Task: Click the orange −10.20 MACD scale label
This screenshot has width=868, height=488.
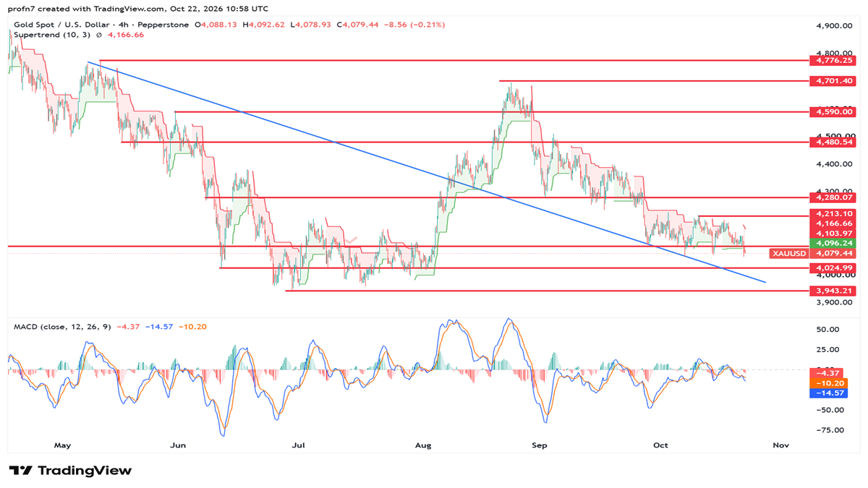Action: click(830, 383)
